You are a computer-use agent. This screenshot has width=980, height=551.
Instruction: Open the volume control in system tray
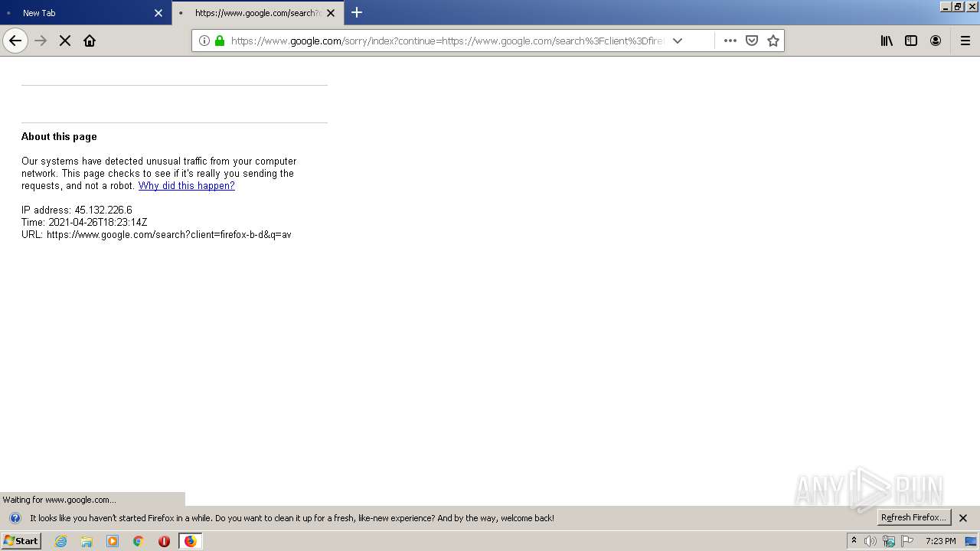click(x=870, y=541)
